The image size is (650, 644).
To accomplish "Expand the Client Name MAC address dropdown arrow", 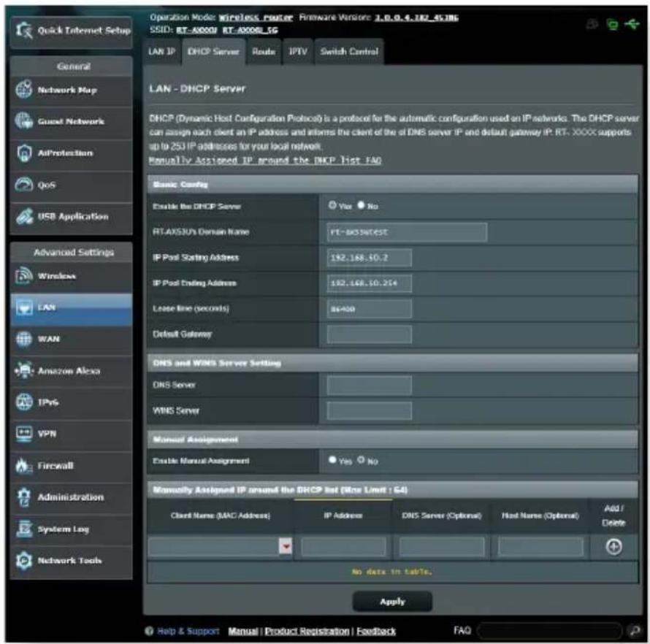I will click(286, 546).
